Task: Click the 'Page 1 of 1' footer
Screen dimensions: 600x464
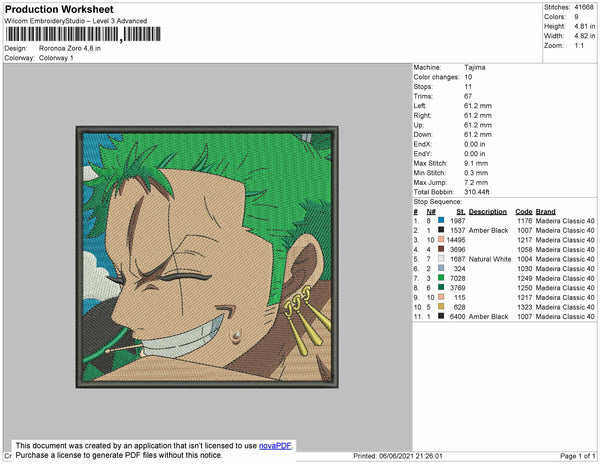Action: click(x=577, y=456)
